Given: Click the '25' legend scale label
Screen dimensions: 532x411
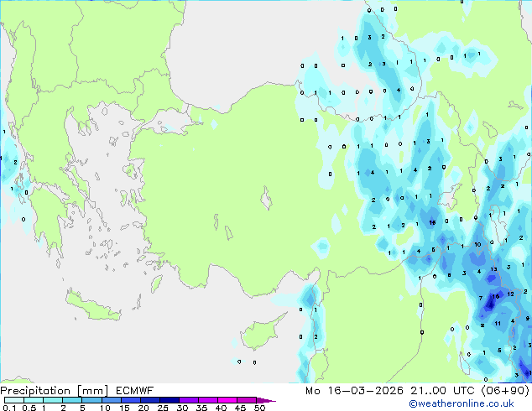Looking at the screenshot, I should click(x=163, y=408).
